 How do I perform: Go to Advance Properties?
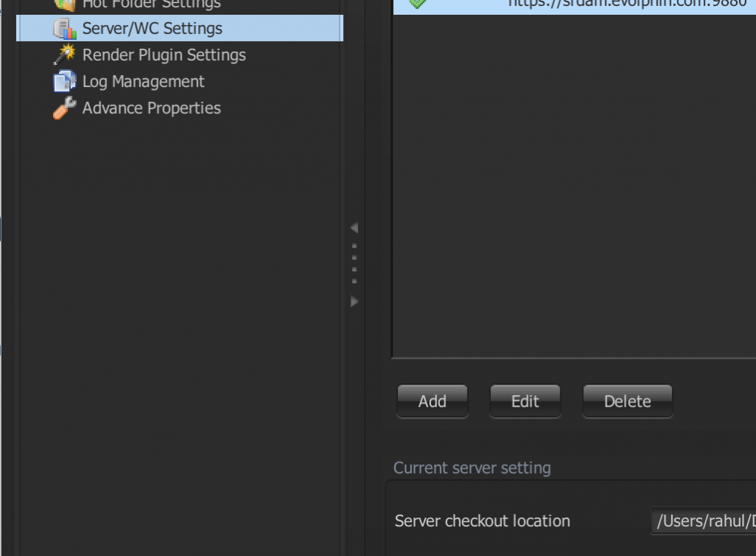[151, 108]
